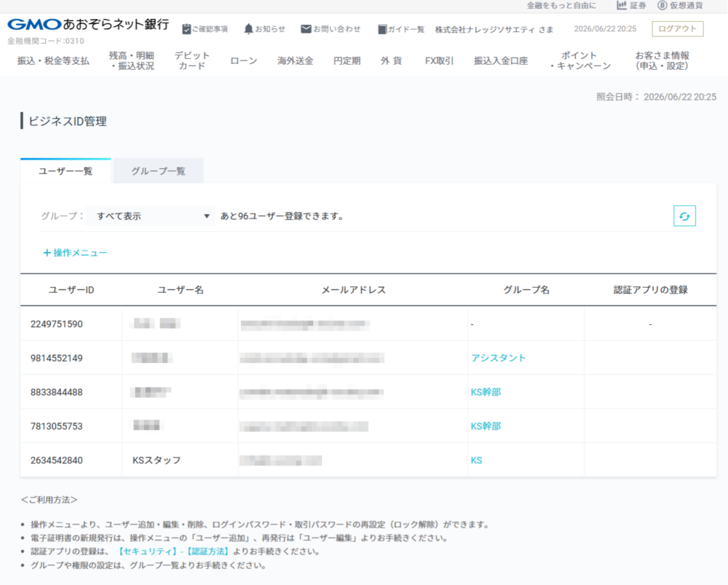Expand the 操作メニュー plus link

(x=75, y=253)
